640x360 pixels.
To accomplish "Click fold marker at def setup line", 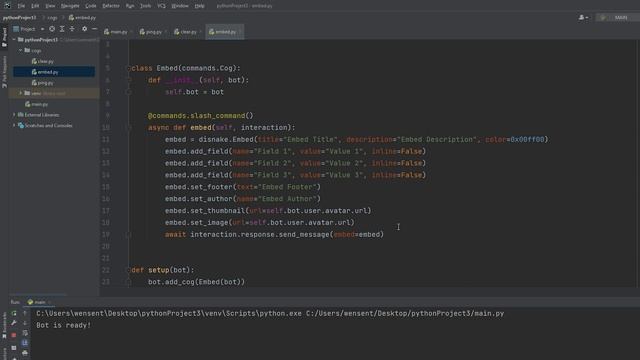I will [129, 270].
